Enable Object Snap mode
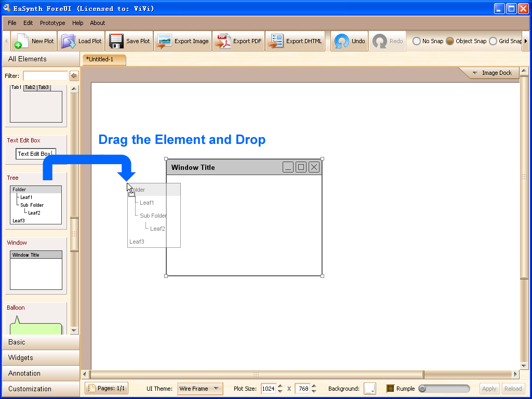The height and width of the screenshot is (399, 532). pos(450,41)
